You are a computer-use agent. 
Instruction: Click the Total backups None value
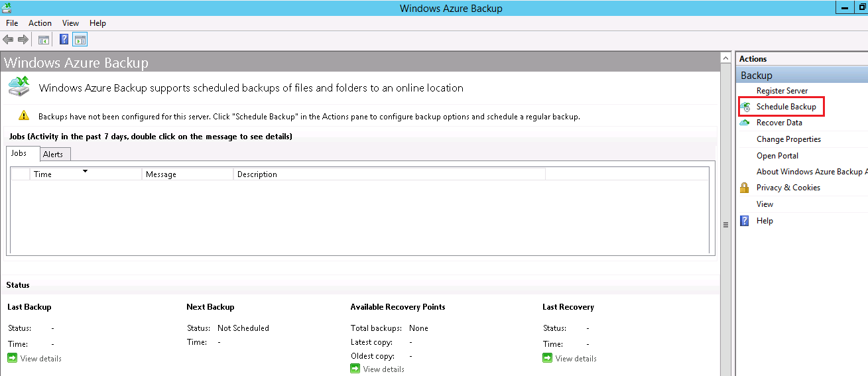click(x=418, y=328)
